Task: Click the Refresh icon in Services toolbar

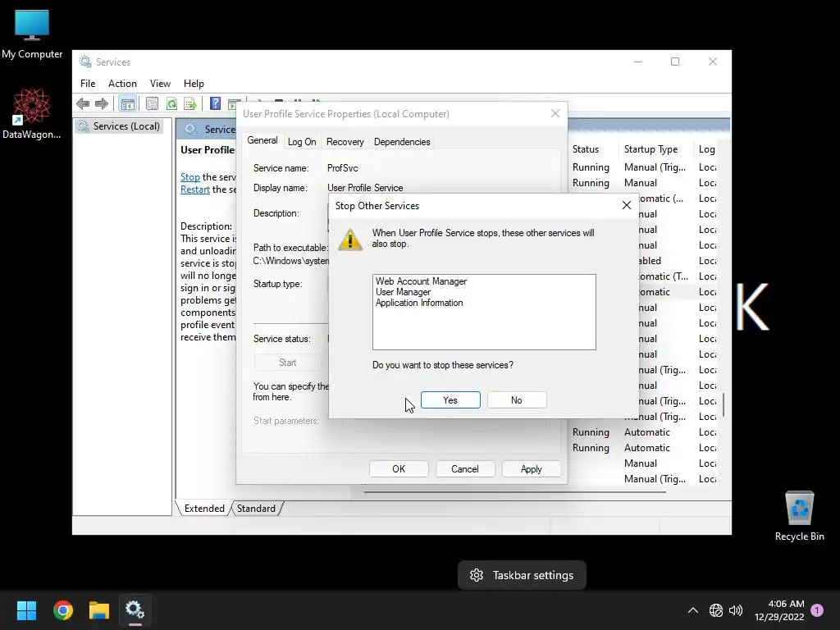Action: pos(172,103)
